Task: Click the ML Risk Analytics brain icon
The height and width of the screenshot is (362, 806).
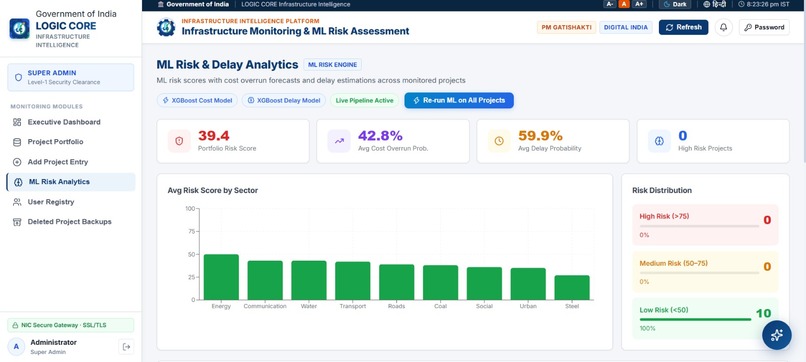Action: click(19, 182)
